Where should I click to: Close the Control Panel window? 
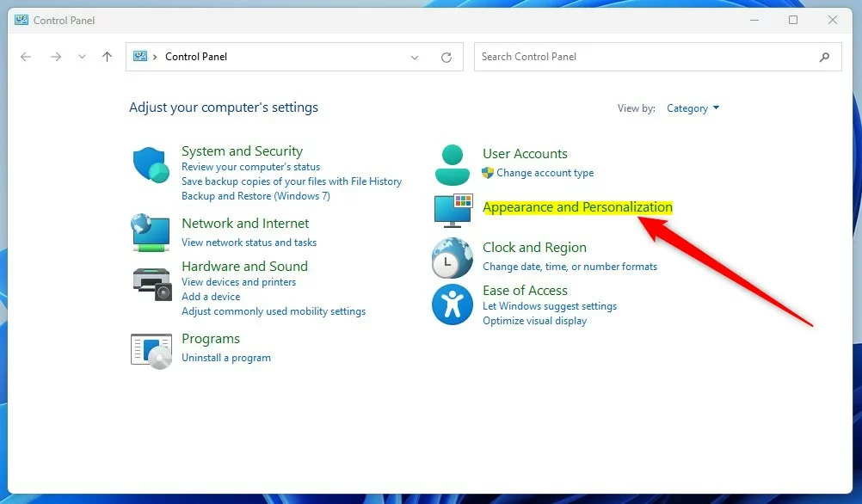[832, 20]
